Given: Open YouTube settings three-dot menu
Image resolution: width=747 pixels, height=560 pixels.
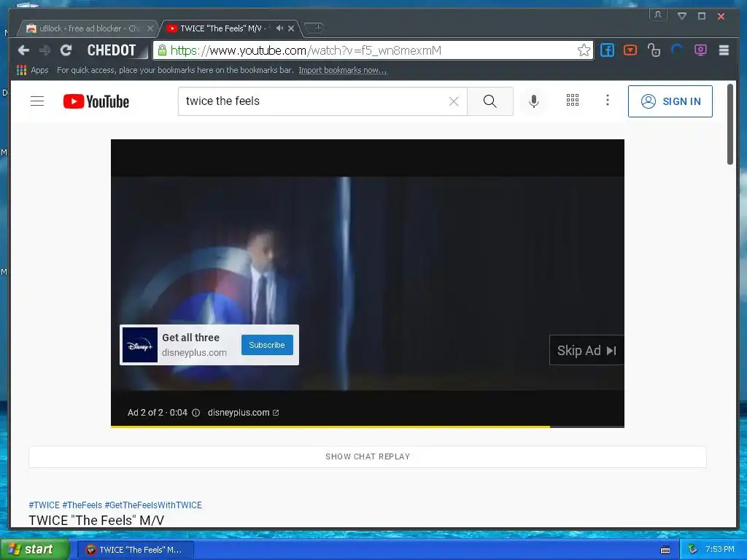Looking at the screenshot, I should pyautogui.click(x=608, y=100).
